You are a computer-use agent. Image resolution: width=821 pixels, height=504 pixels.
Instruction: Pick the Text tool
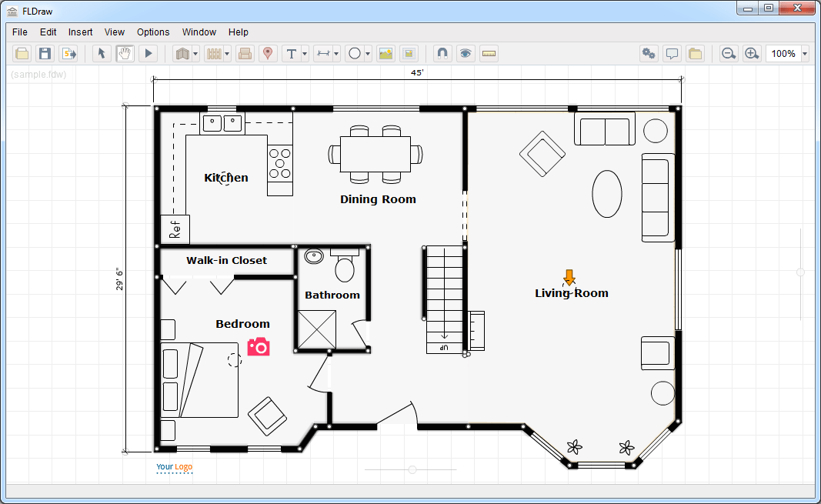(292, 53)
